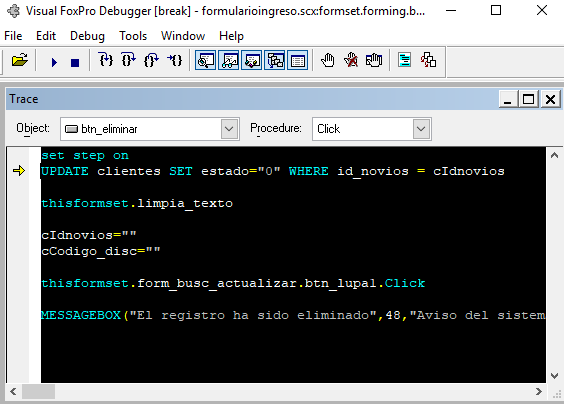Image resolution: width=564 pixels, height=404 pixels.
Task: Cancel execution with the blue stop icon
Action: [75, 63]
